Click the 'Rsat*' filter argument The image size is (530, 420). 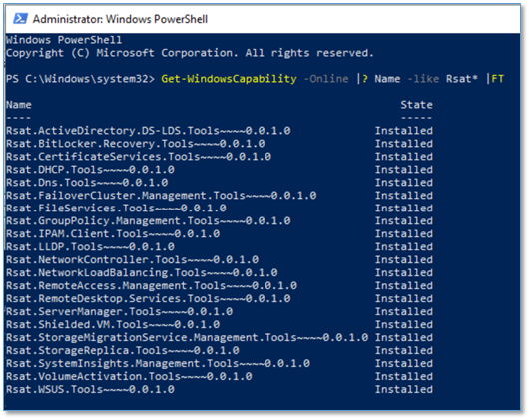(x=462, y=79)
